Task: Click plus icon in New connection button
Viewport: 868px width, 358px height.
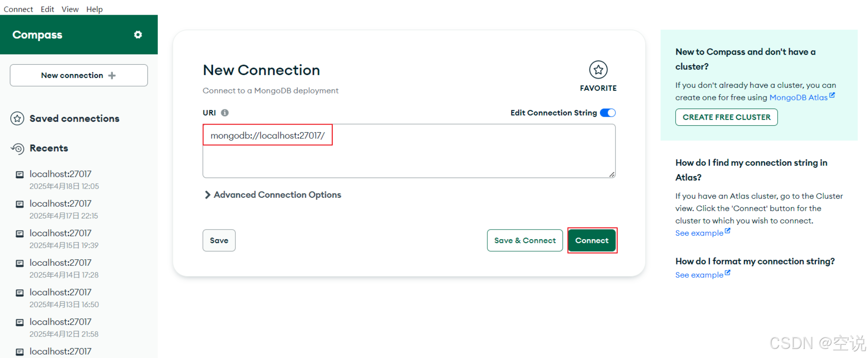Action: click(x=112, y=75)
